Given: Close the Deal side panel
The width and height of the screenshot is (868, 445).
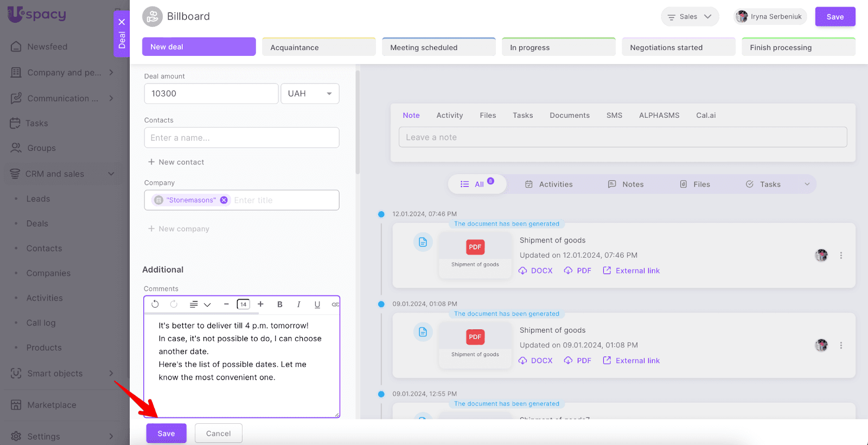Looking at the screenshot, I should click(122, 22).
